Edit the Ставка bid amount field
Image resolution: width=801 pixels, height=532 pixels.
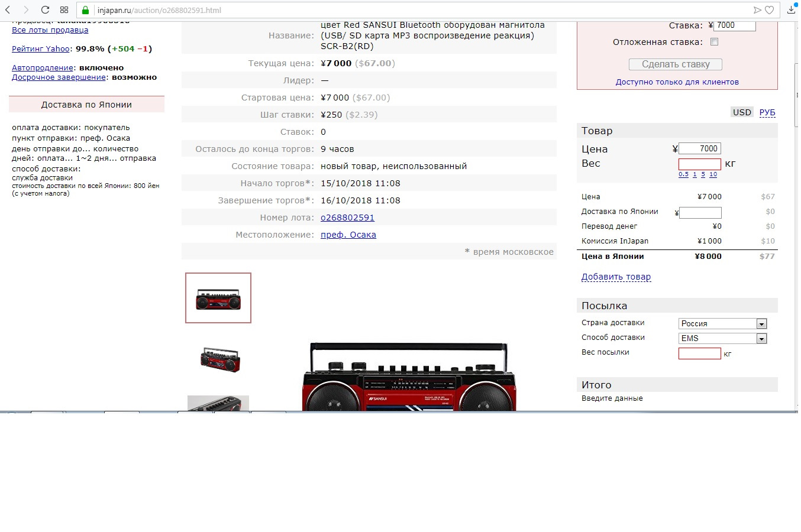tap(735, 25)
